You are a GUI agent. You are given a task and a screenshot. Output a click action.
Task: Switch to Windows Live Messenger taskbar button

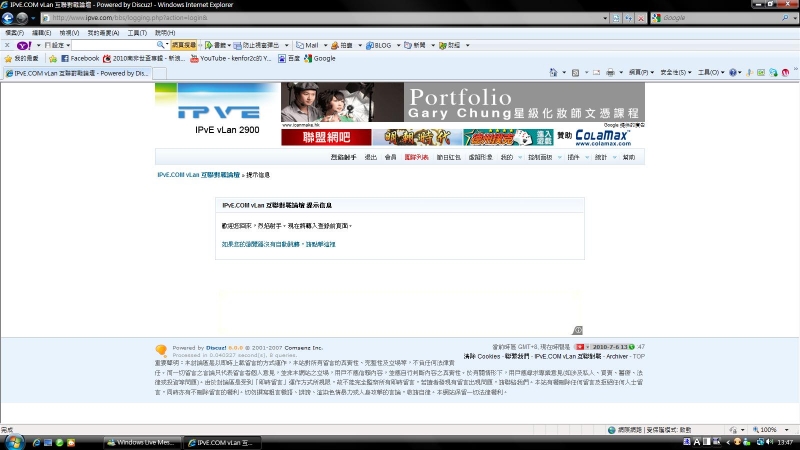pyautogui.click(x=142, y=443)
